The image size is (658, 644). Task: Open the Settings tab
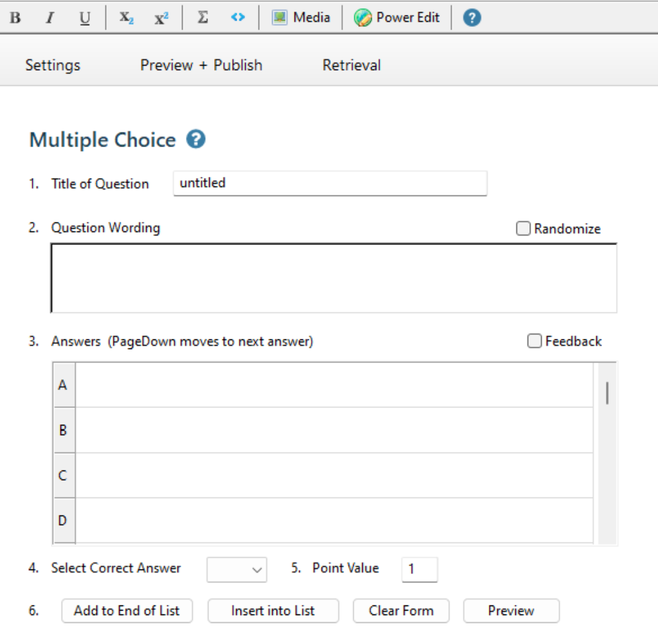coord(53,65)
